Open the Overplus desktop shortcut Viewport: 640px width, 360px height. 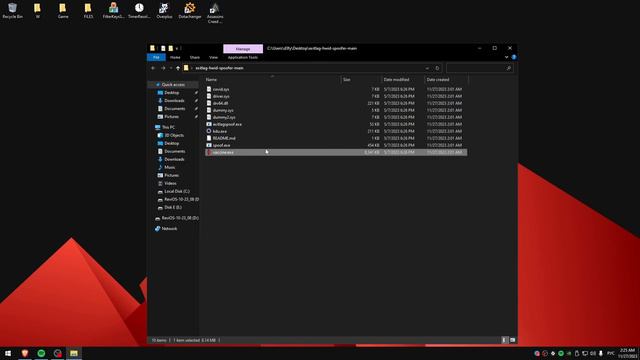(x=164, y=11)
